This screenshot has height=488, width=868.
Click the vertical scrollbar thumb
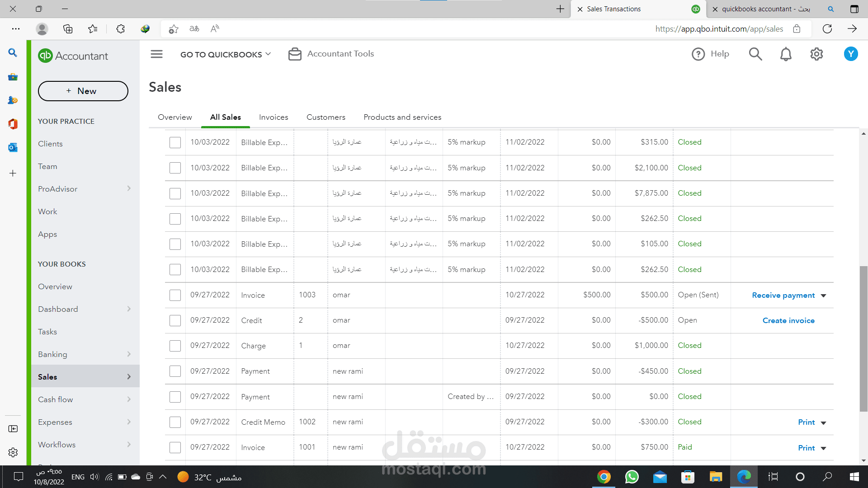[x=863, y=339]
